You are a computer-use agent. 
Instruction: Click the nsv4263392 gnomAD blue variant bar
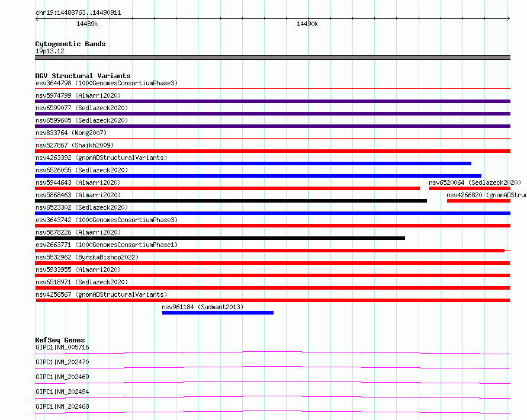(x=253, y=163)
